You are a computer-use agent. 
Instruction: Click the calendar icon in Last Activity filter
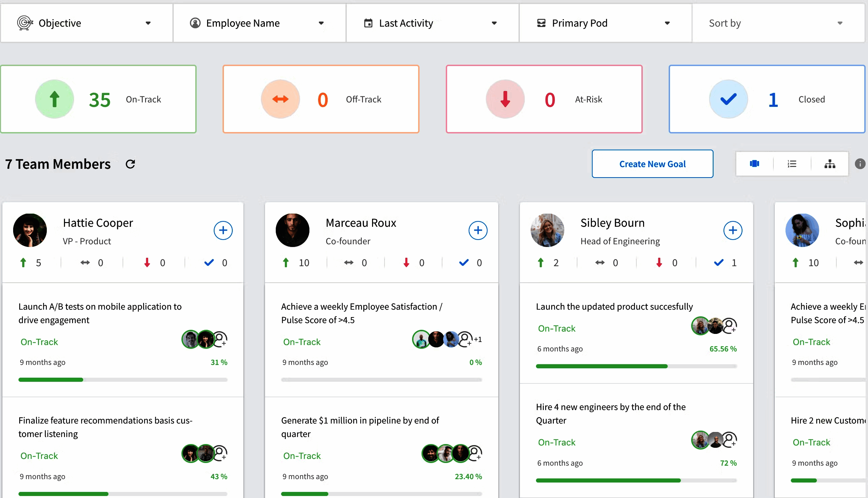pos(368,23)
